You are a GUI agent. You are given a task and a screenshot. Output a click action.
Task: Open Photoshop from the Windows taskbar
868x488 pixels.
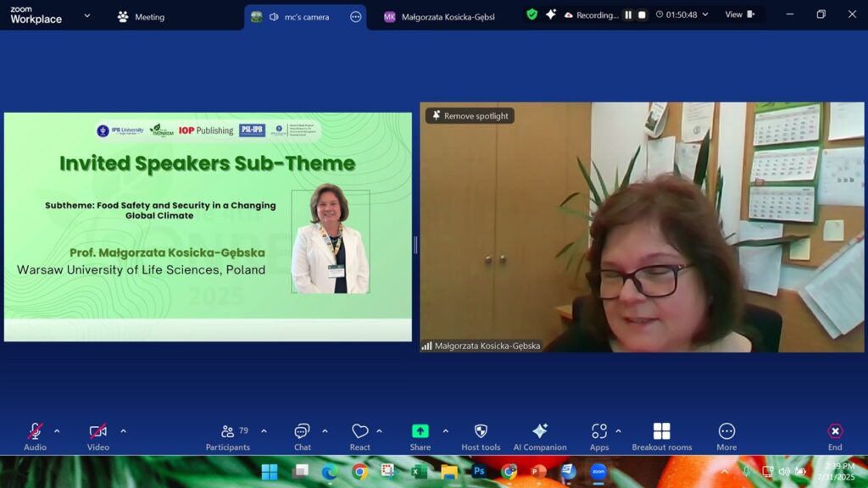[479, 472]
